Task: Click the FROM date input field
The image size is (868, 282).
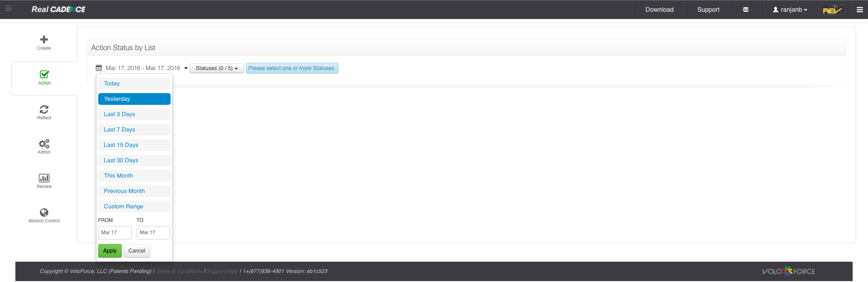Action: (x=114, y=233)
